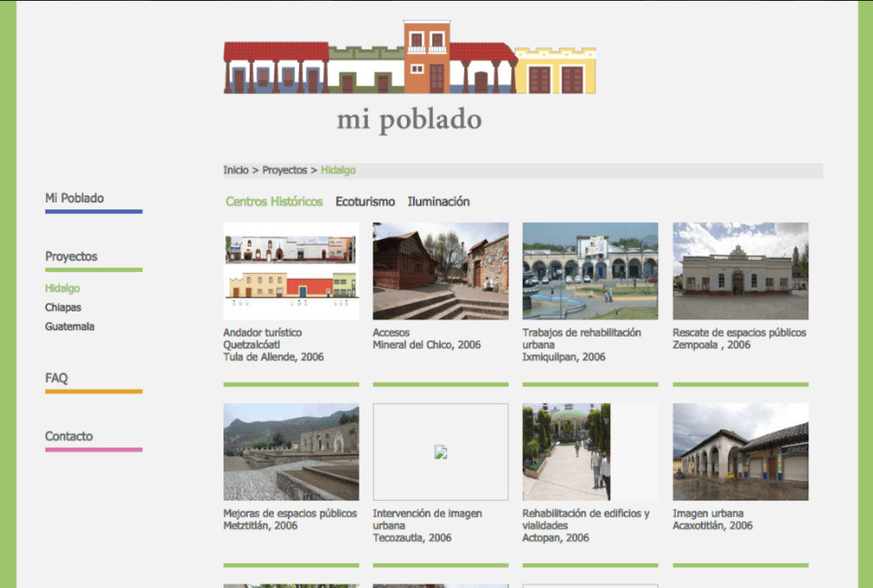Select Chiapas in the sidebar
This screenshot has width=873, height=588.
63,307
